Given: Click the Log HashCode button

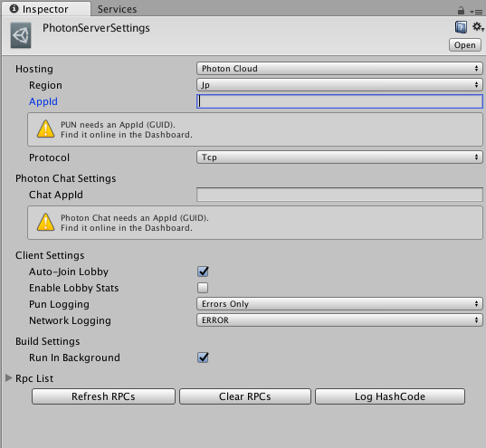Looking at the screenshot, I should point(390,396).
